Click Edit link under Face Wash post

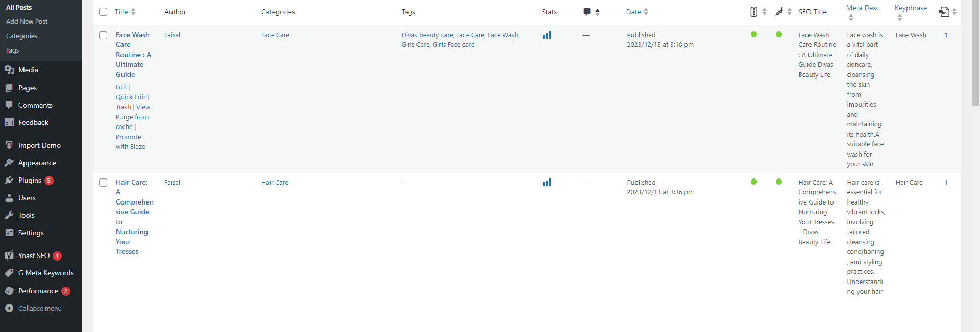click(x=121, y=87)
